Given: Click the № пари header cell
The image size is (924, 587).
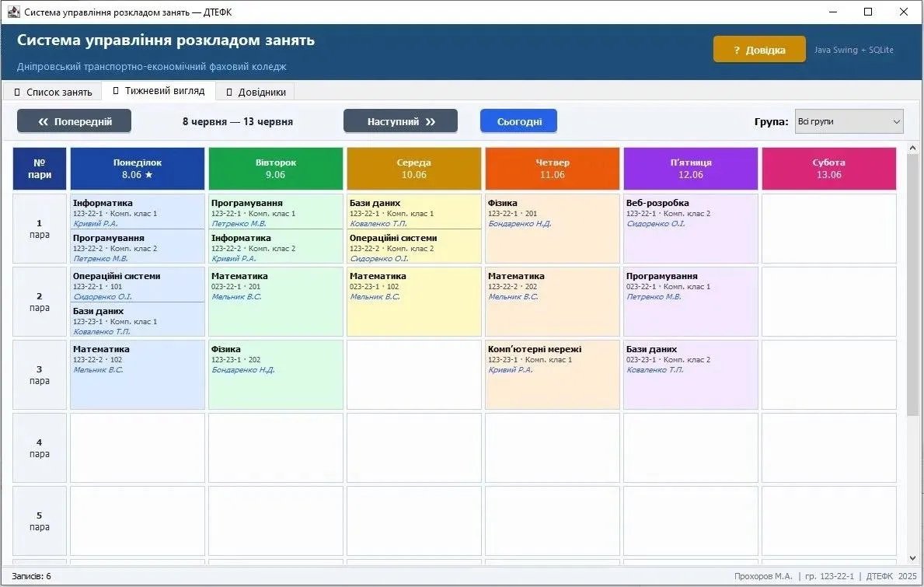Looking at the screenshot, I should (40, 169).
